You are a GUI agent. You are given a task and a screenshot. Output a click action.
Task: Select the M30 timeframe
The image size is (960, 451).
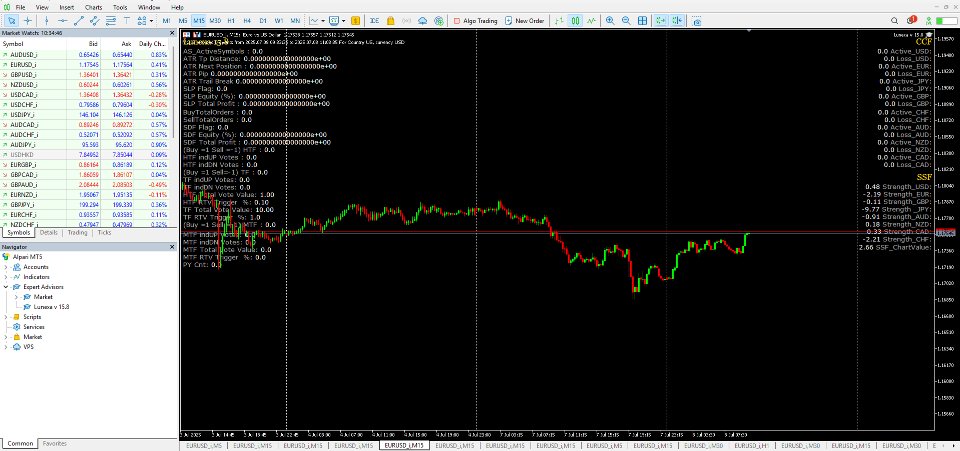point(215,20)
